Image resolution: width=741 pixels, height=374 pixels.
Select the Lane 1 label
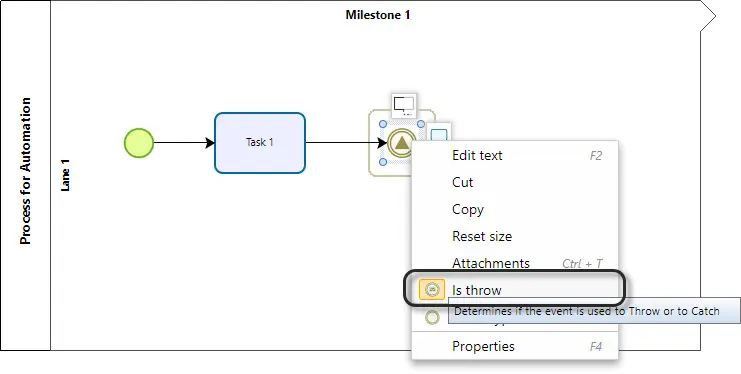click(65, 175)
